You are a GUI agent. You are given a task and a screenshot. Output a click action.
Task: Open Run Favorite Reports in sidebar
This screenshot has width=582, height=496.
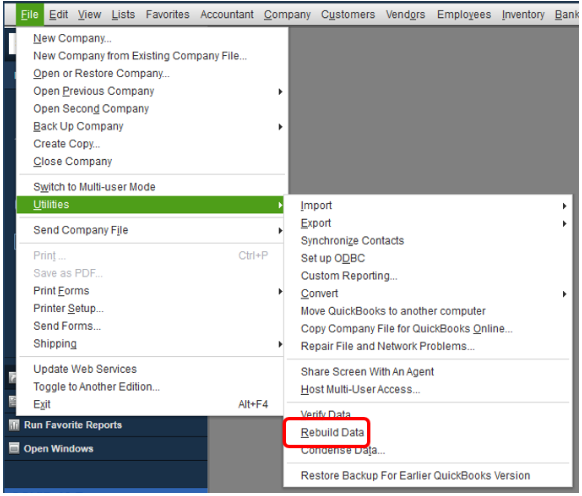[73, 425]
